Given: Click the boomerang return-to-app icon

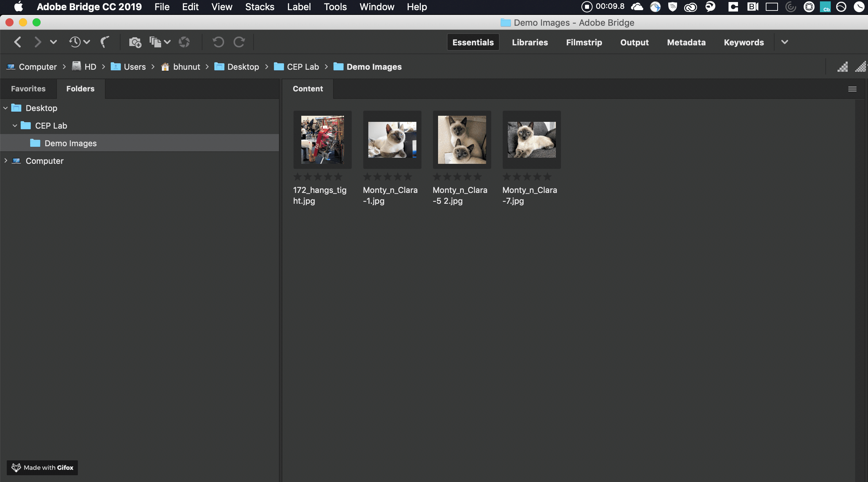Looking at the screenshot, I should pyautogui.click(x=105, y=42).
